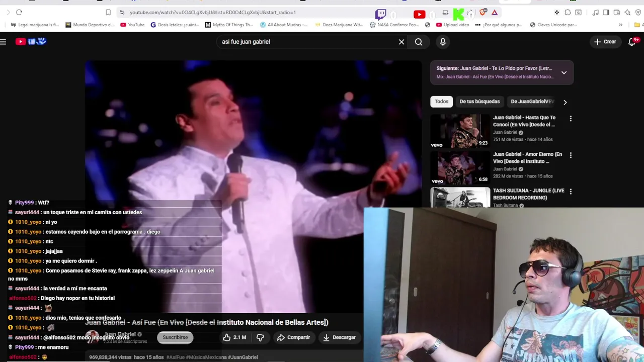Subscribe with the Suscribirse button

[175, 337]
